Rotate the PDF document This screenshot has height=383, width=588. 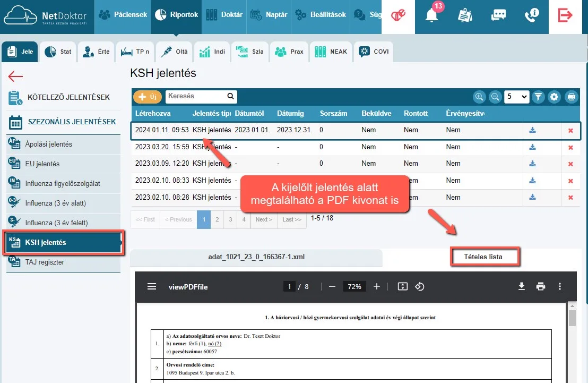420,287
